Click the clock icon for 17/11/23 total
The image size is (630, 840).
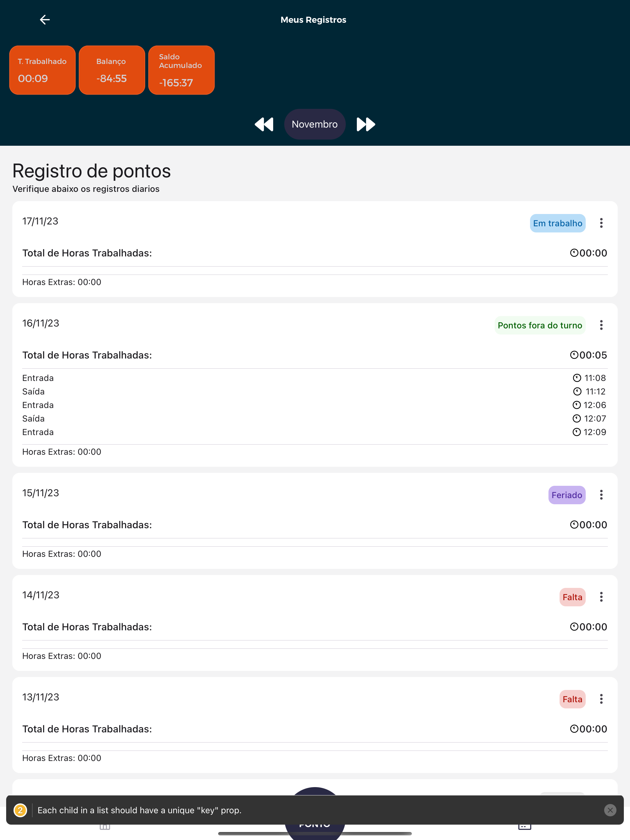[574, 253]
